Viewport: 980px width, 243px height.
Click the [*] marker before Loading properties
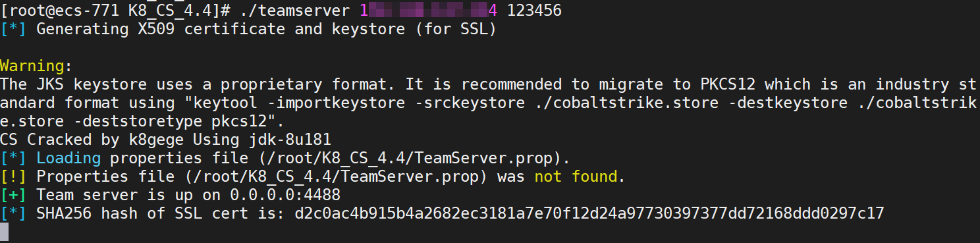(x=14, y=158)
